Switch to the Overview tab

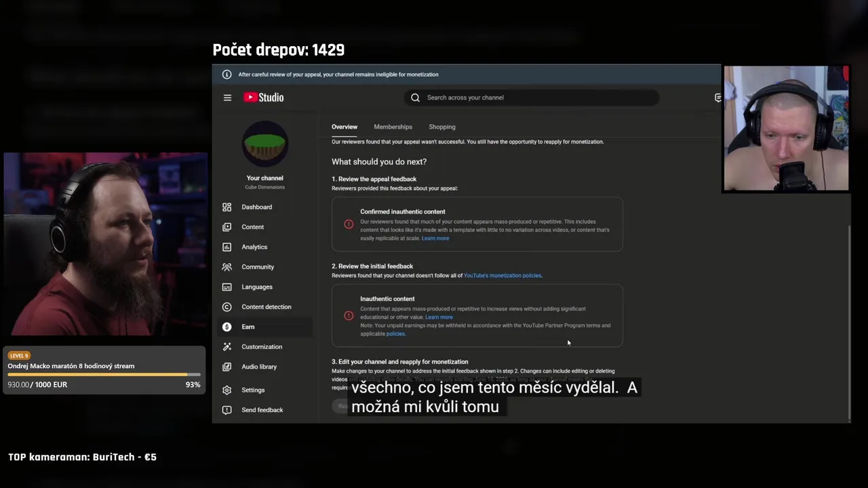[x=344, y=127]
